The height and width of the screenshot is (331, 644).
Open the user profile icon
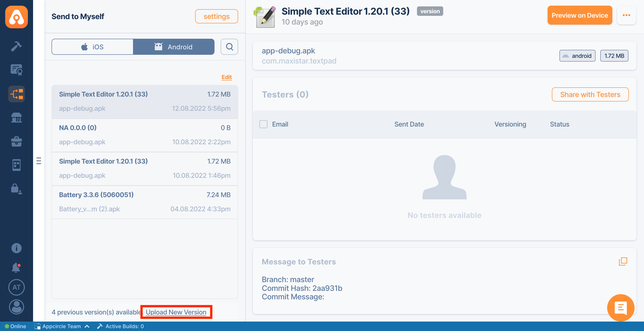(x=17, y=307)
